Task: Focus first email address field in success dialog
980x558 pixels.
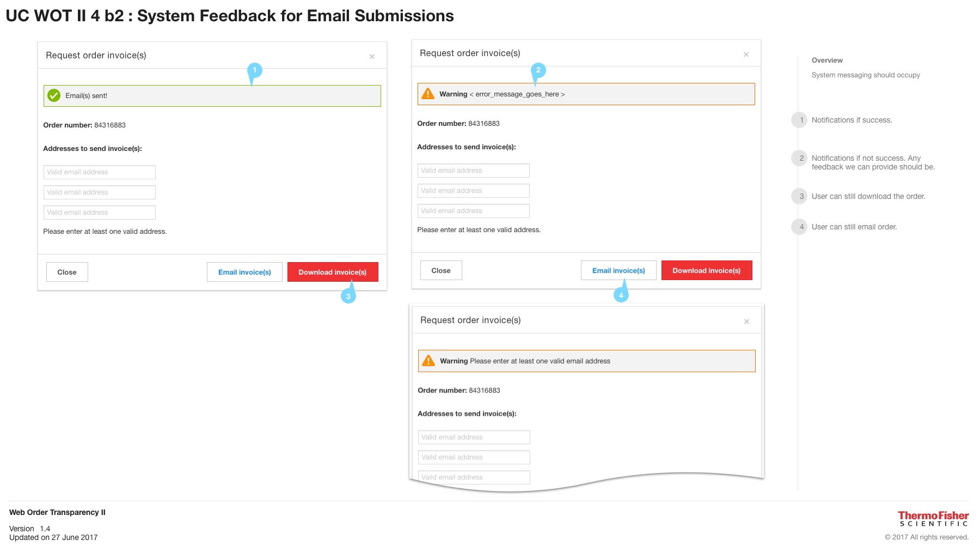Action: pos(99,172)
